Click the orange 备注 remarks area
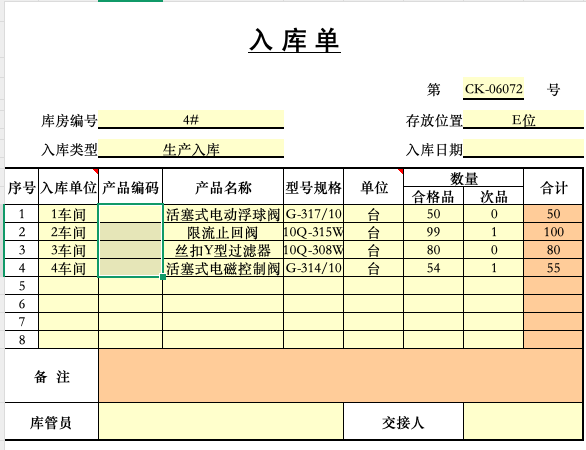This screenshot has height=450, width=586. click(x=341, y=376)
